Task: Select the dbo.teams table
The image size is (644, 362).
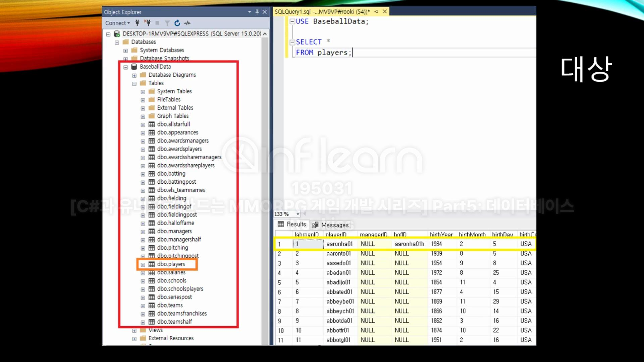Action: [x=170, y=305]
